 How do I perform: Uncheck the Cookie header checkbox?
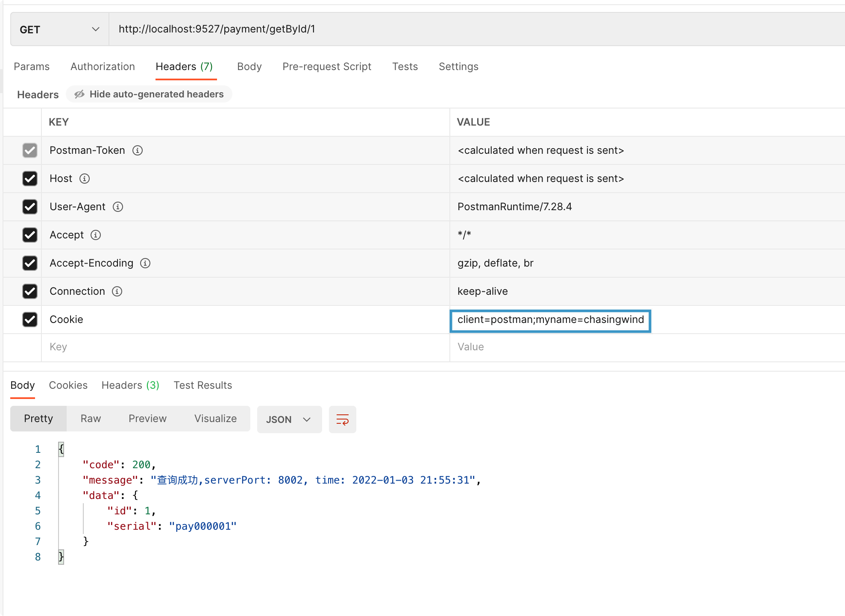tap(30, 320)
